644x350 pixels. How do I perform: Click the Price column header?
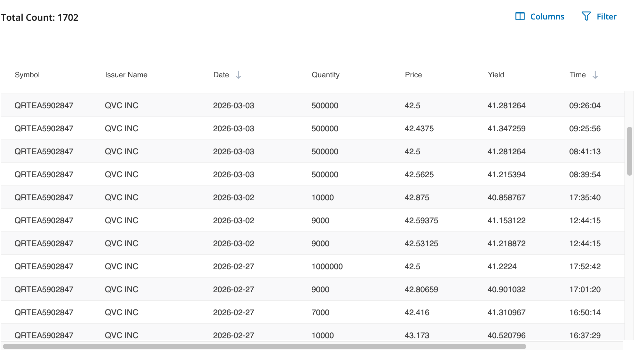[x=413, y=75]
